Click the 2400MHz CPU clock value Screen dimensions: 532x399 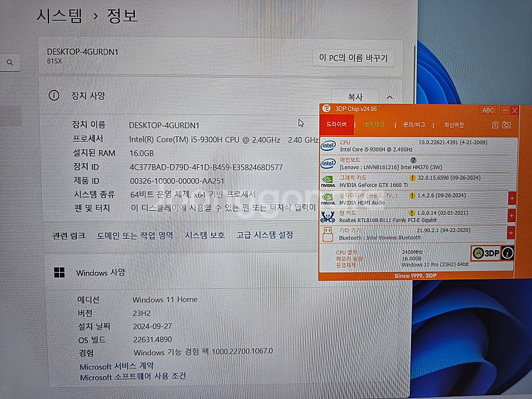point(412,252)
